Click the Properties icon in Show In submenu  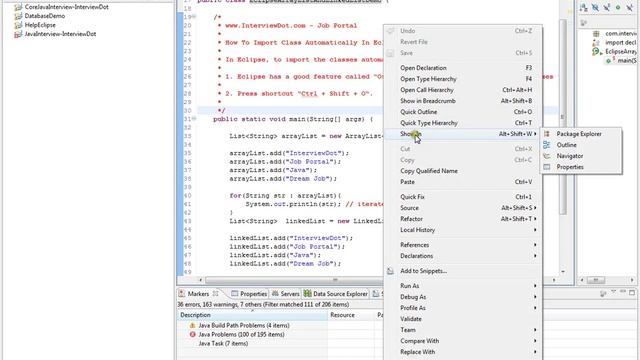547,167
